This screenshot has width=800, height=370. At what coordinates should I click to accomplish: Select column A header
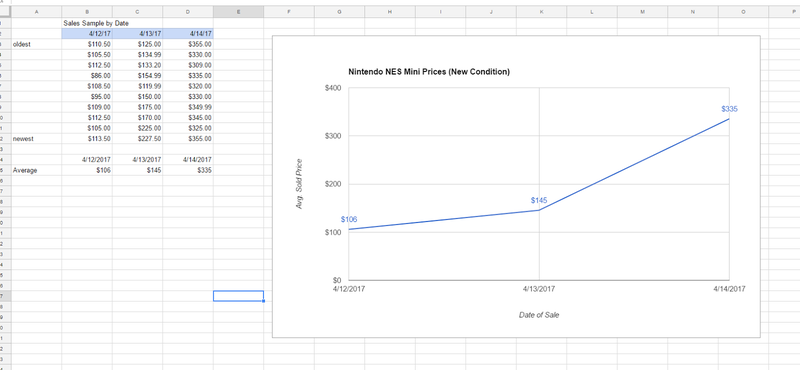click(x=36, y=12)
